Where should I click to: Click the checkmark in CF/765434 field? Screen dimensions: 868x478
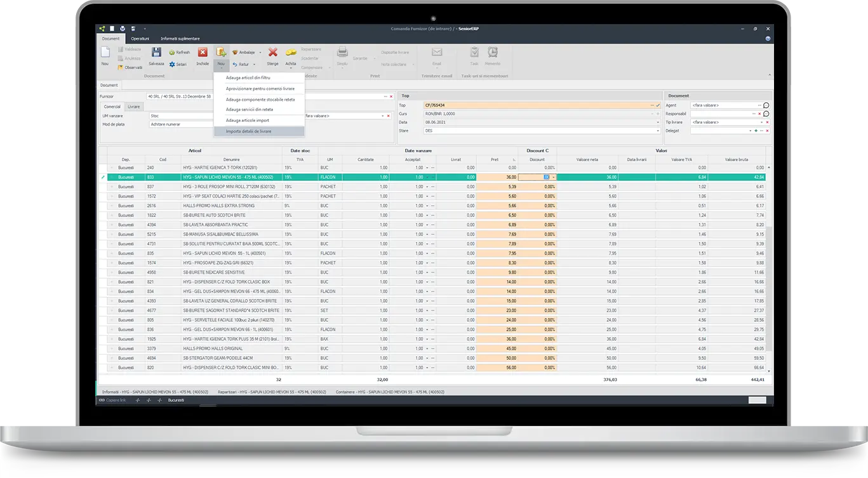click(x=658, y=105)
